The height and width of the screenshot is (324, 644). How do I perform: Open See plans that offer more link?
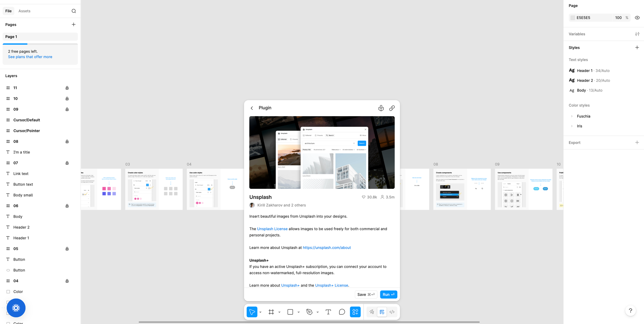click(30, 57)
